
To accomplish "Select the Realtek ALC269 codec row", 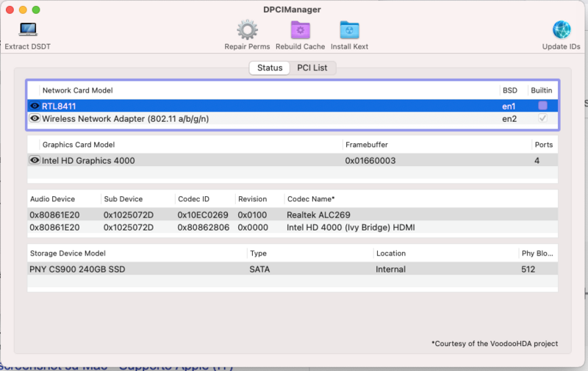I will pyautogui.click(x=293, y=215).
